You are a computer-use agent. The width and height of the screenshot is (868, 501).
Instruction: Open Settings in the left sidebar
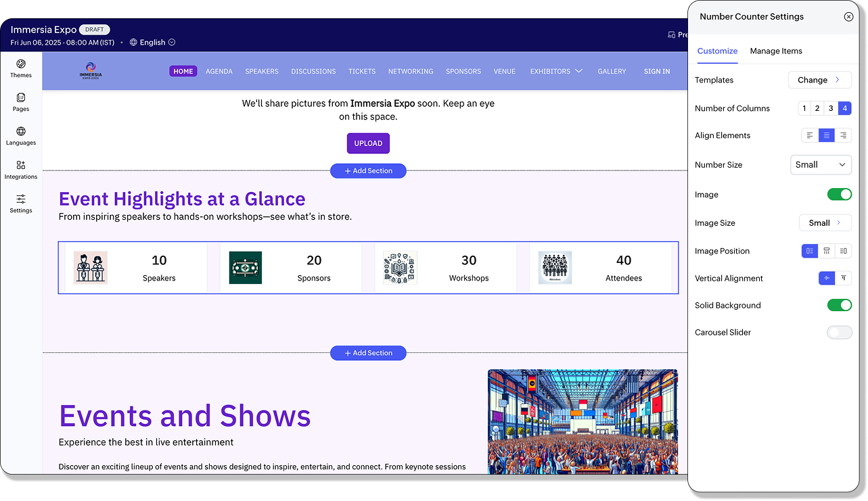21,204
